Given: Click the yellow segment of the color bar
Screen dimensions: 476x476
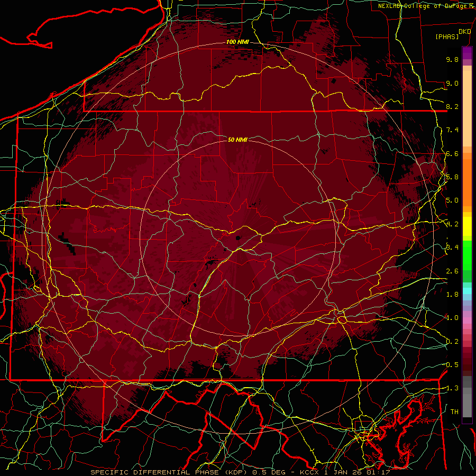Looking at the screenshot, I should pos(467,226).
